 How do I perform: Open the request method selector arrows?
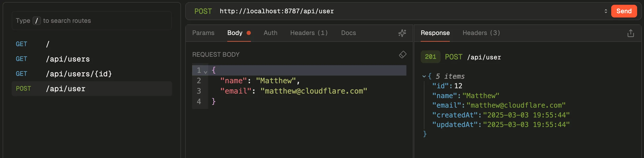606,11
